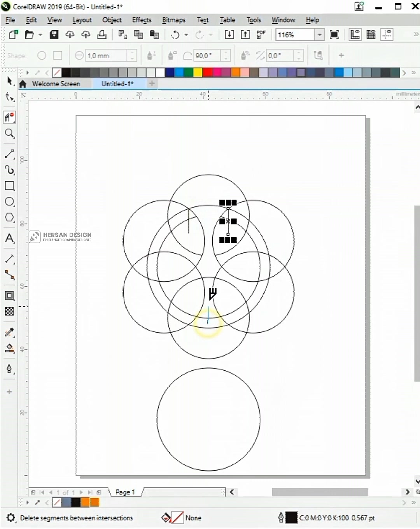
Task: Select the Freehand line tool
Action: (x=9, y=154)
